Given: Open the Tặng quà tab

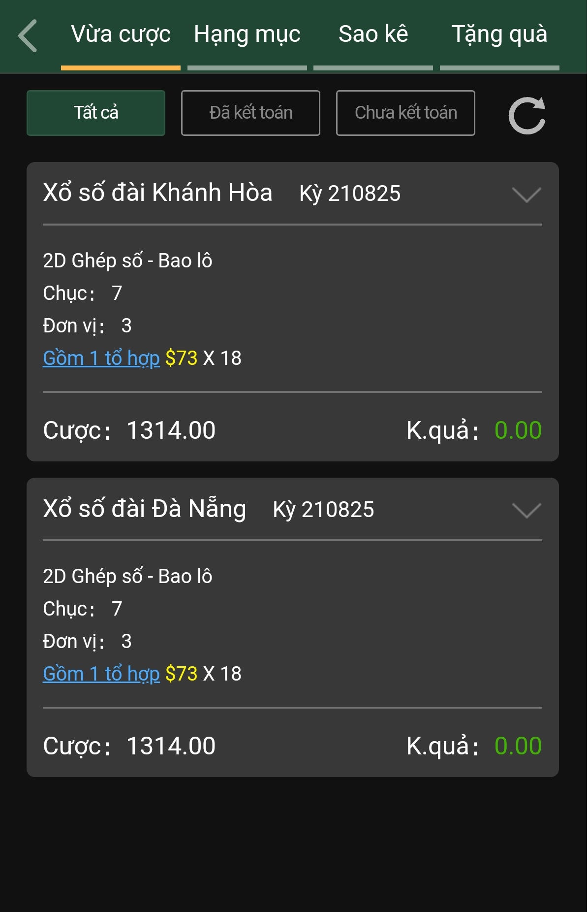Looking at the screenshot, I should coord(499,34).
